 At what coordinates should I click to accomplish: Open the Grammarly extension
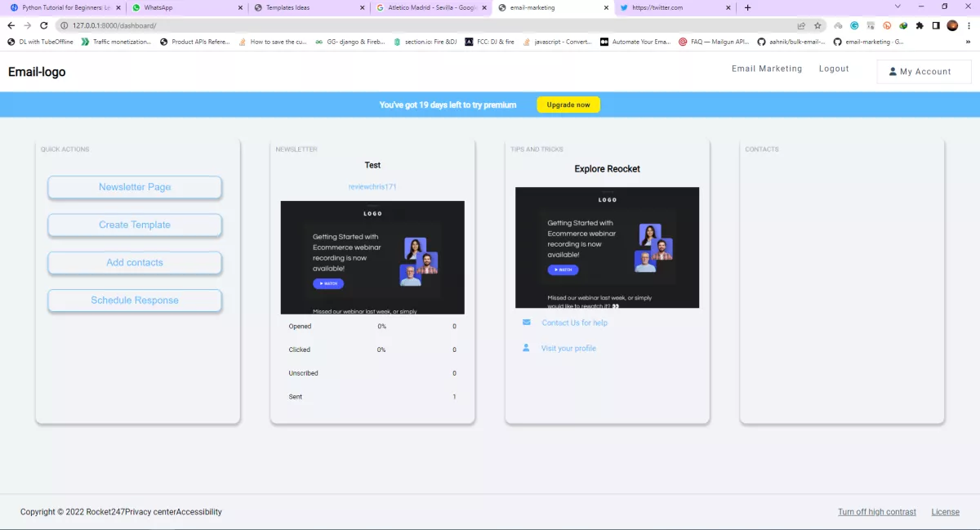pyautogui.click(x=854, y=25)
